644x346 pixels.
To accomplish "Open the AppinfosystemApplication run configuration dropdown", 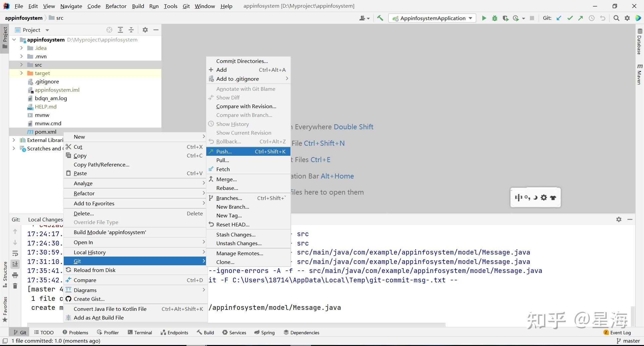I will (x=433, y=18).
